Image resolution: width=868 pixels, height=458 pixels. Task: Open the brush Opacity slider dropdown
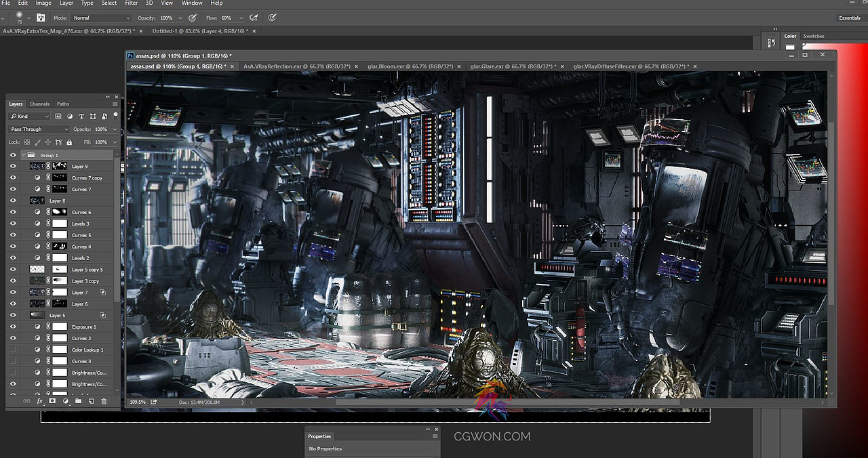click(x=180, y=18)
